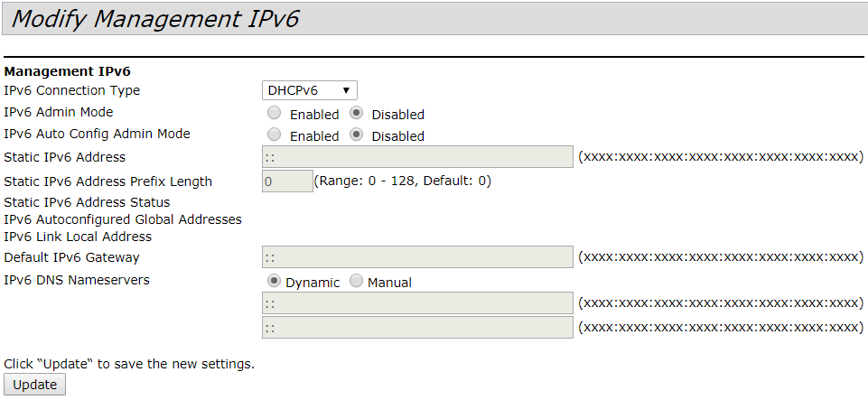868x400 pixels.
Task: Click the IPv6 Link Local Address label
Action: [x=78, y=237]
